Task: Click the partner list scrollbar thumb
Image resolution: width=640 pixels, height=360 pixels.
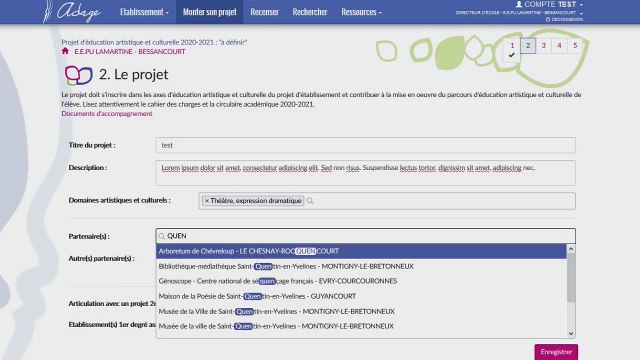Action: tap(571, 278)
